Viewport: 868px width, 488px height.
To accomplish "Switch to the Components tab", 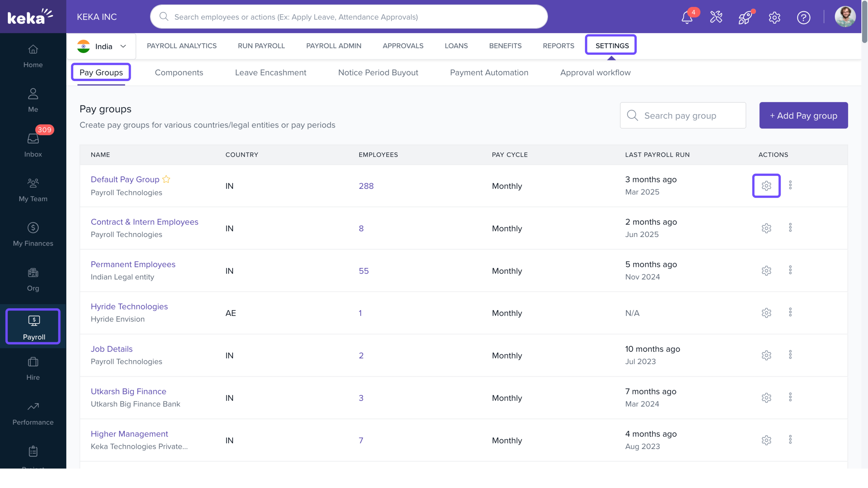I will pyautogui.click(x=179, y=72).
